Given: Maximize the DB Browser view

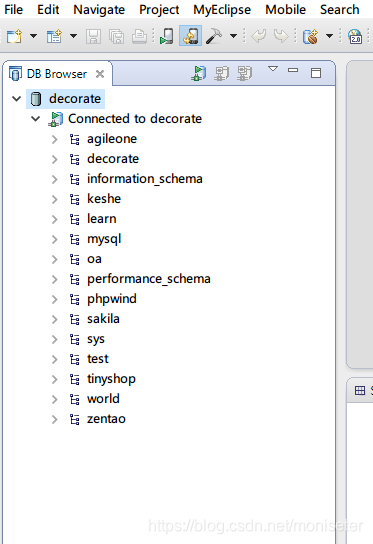Looking at the screenshot, I should tap(316, 73).
